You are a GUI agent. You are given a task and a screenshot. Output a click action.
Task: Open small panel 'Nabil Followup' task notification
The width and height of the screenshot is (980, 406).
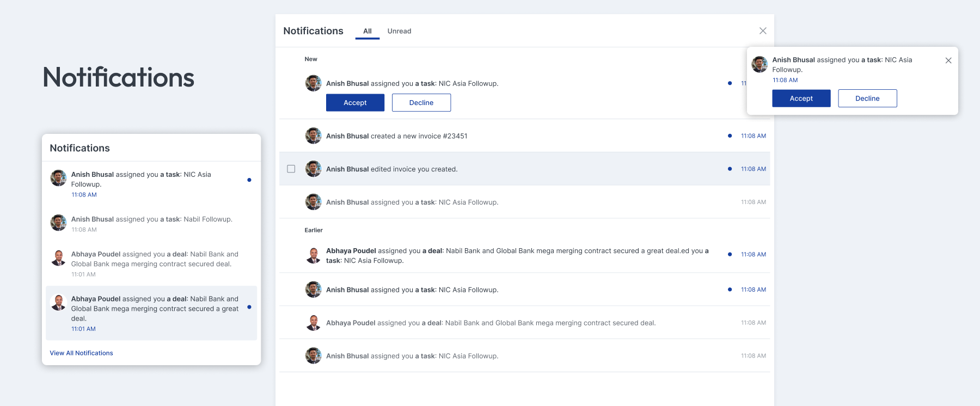coord(151,224)
